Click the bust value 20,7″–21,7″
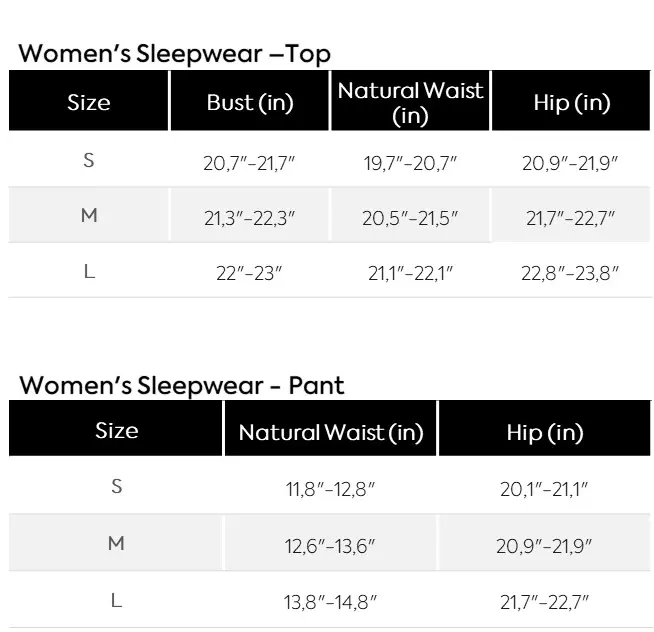This screenshot has width=654, height=632. pos(250,164)
